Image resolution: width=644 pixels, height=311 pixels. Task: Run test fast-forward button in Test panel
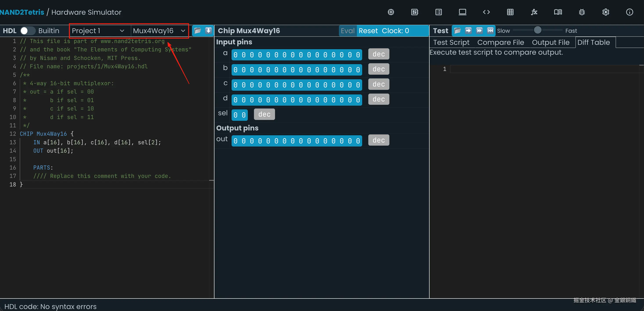[x=479, y=31]
